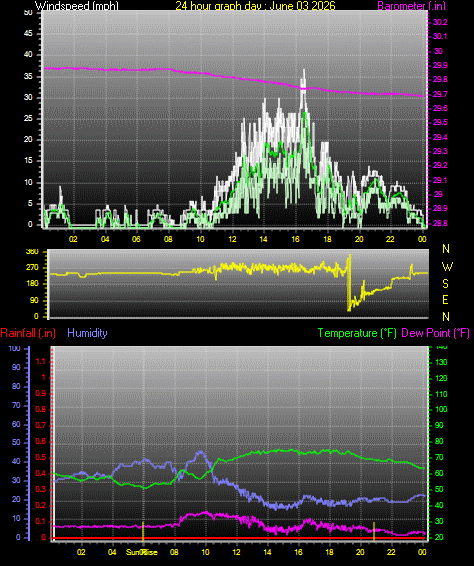The height and width of the screenshot is (566, 474).
Task: Click the 15 value on windspeed axis
Action: click(x=28, y=161)
